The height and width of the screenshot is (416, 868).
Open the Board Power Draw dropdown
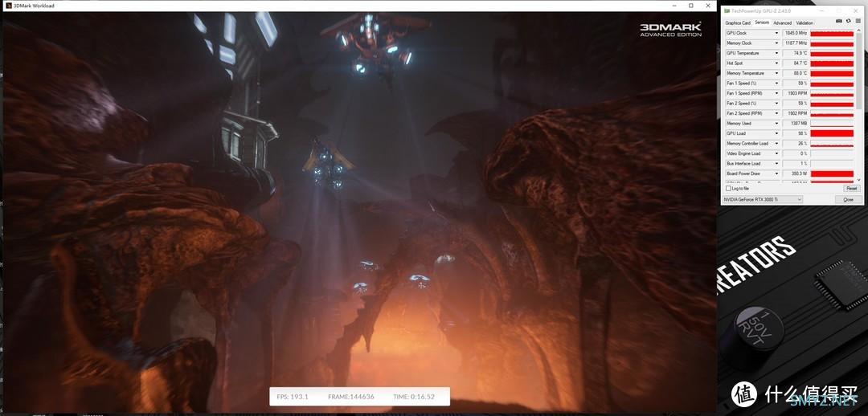click(x=776, y=173)
